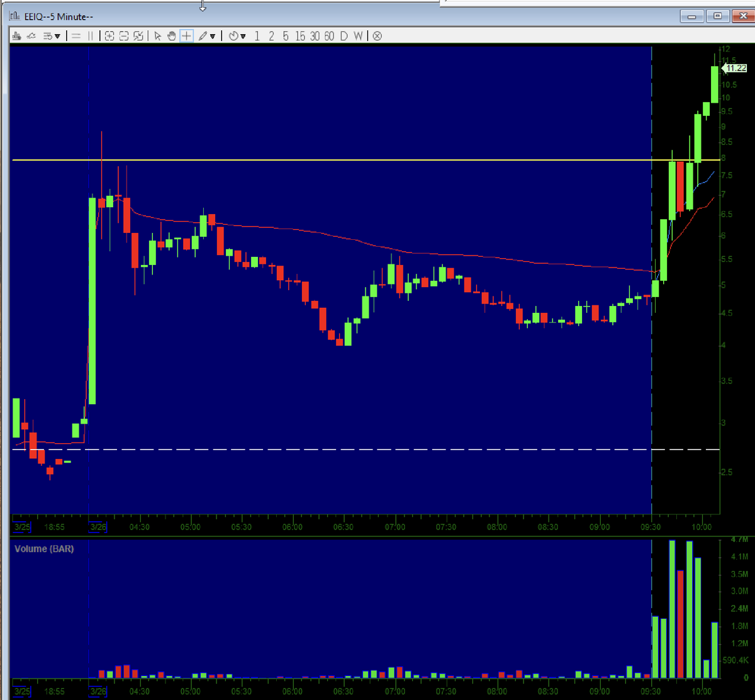Switch to the 60 minute interval
Screen dimensions: 755x700
click(x=329, y=36)
